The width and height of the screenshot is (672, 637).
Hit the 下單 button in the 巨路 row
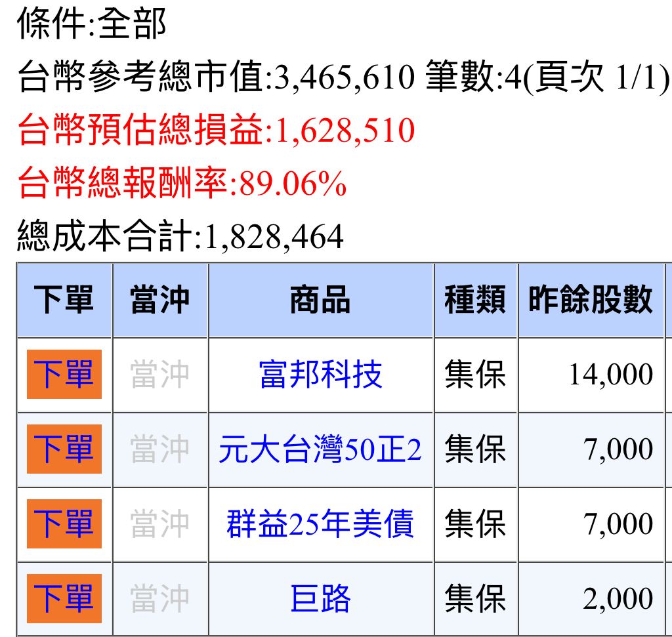tap(64, 599)
